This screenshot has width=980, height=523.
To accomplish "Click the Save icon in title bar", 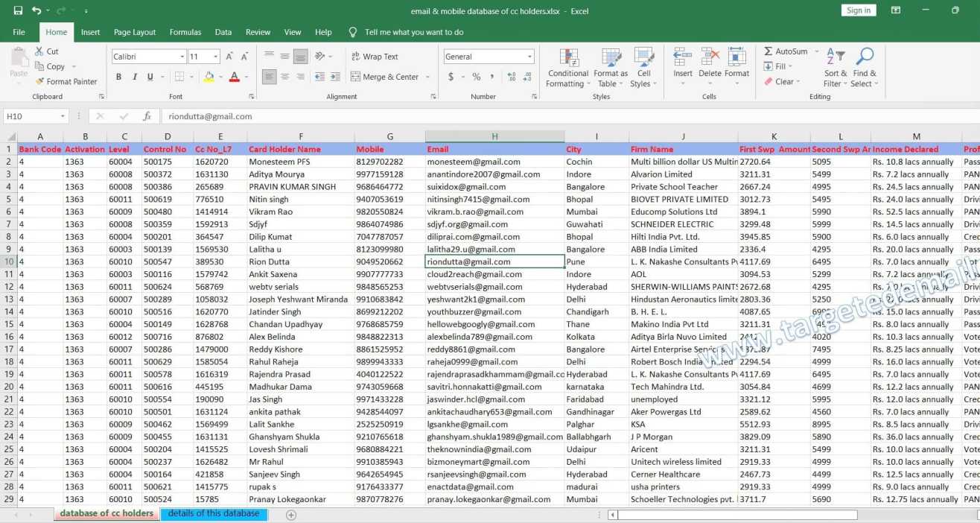I will (x=18, y=10).
